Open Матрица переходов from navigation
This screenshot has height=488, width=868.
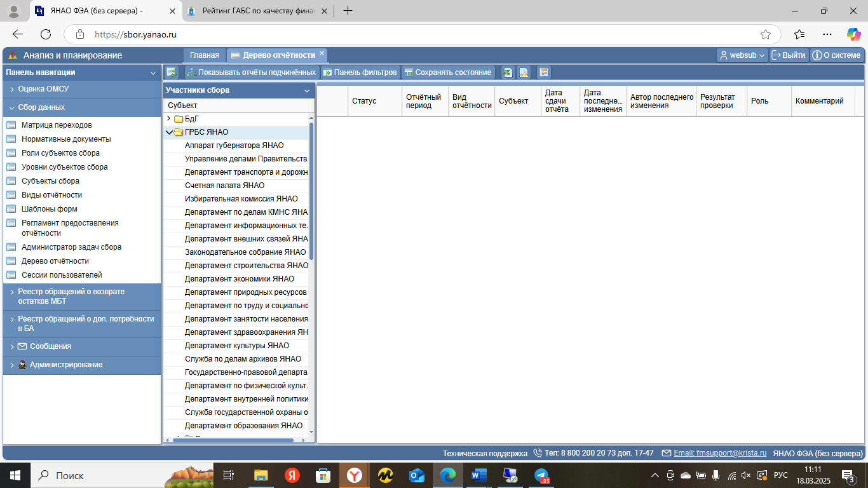pos(57,125)
